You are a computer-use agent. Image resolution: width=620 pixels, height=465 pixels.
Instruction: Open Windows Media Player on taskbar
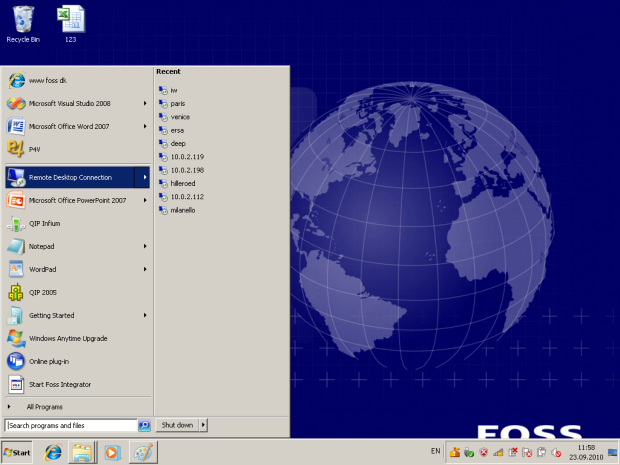coord(112,452)
